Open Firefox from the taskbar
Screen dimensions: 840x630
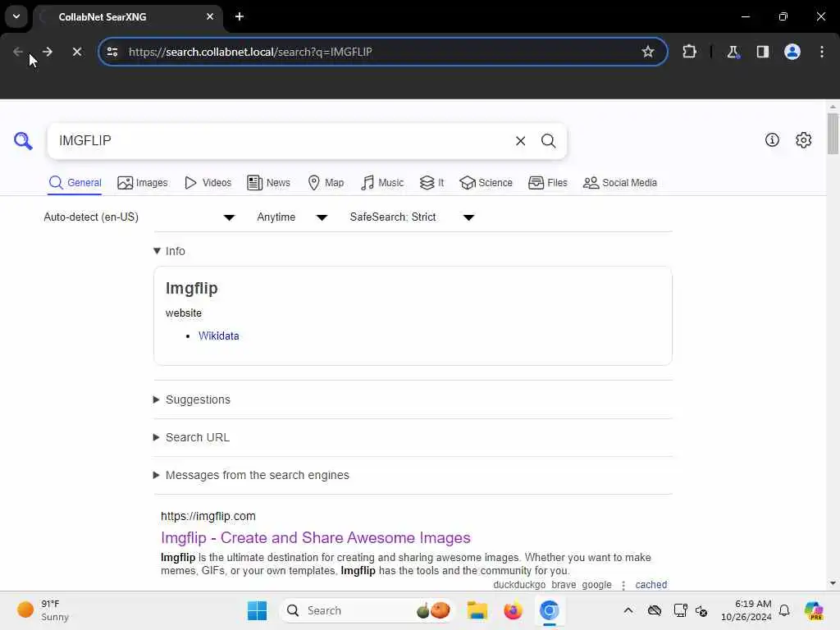click(513, 610)
